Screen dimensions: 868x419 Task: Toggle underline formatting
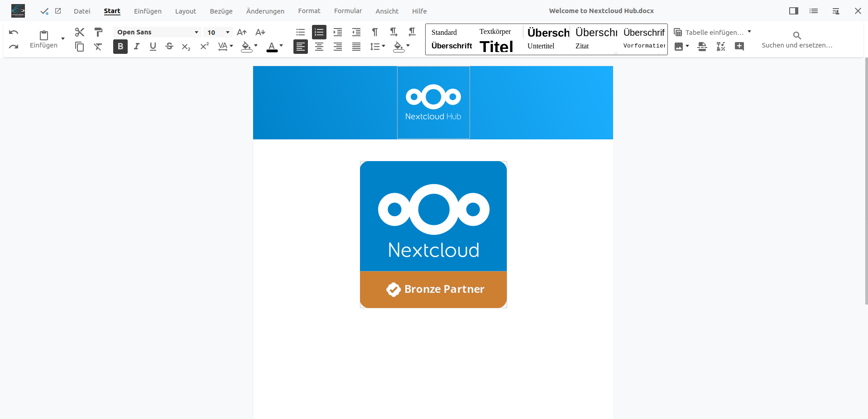tap(153, 46)
